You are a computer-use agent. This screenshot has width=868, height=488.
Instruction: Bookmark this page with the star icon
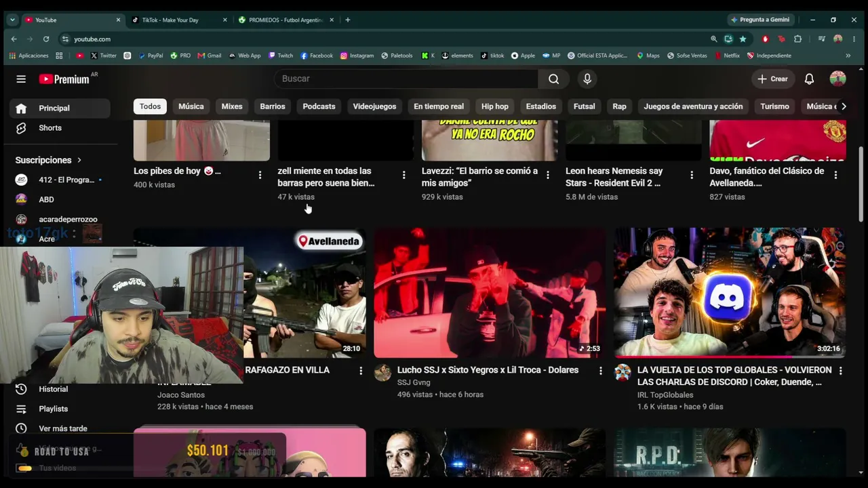tap(743, 39)
